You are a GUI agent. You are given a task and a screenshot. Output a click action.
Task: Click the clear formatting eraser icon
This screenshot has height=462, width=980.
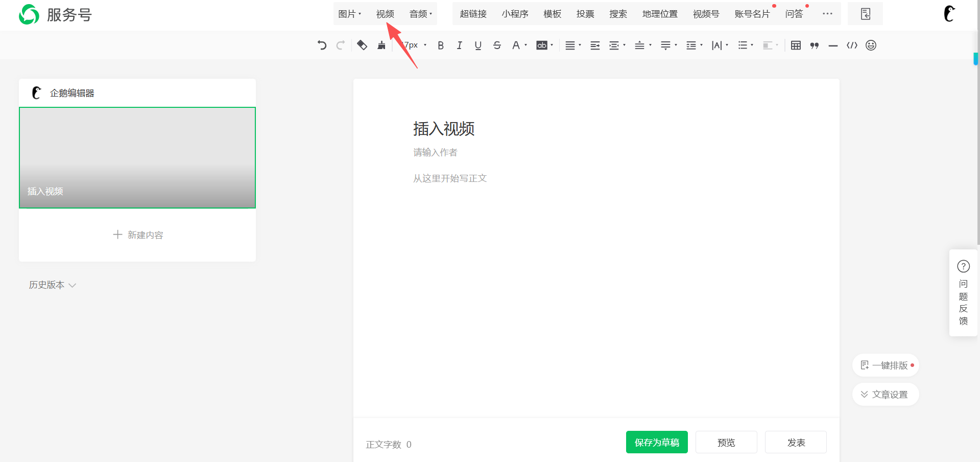pyautogui.click(x=362, y=45)
